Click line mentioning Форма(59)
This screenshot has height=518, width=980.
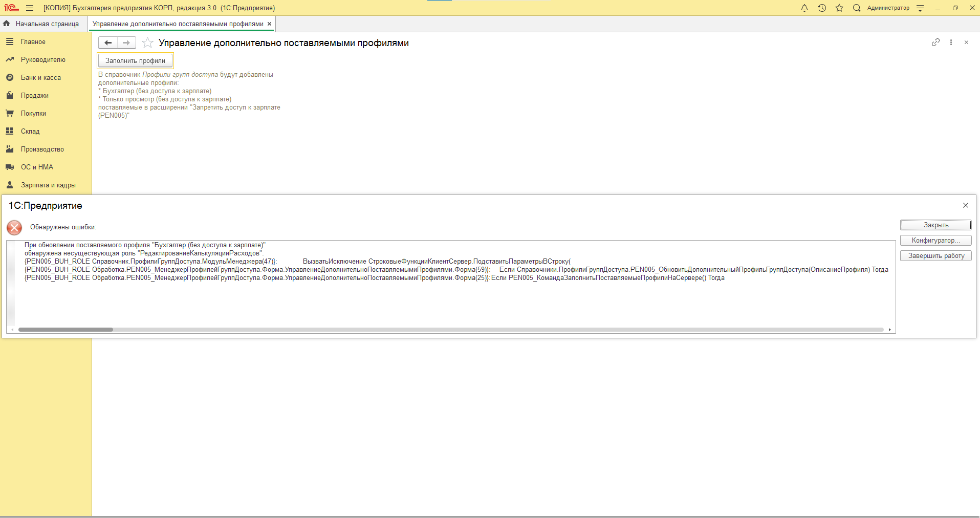point(456,269)
